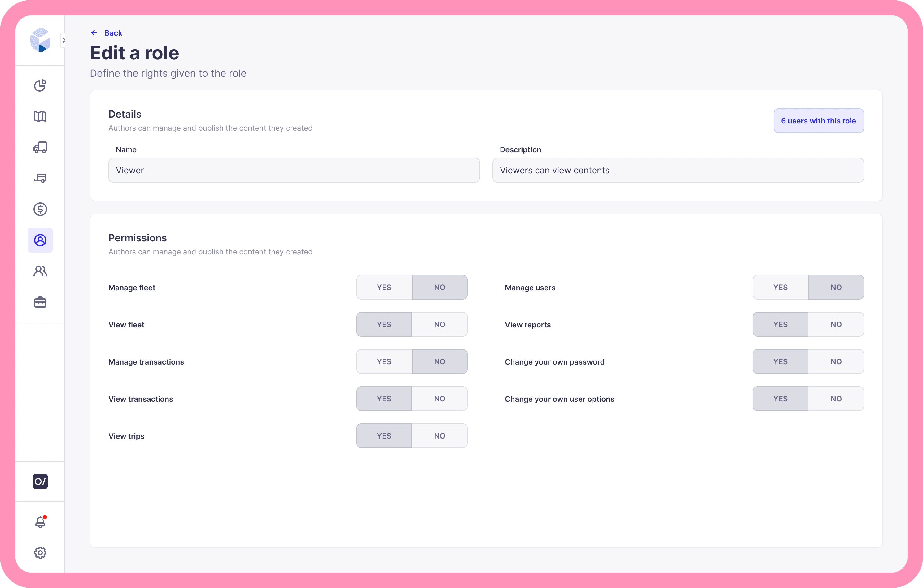The image size is (923, 588).
Task: Open the truck fleet sidebar icon
Action: click(40, 147)
